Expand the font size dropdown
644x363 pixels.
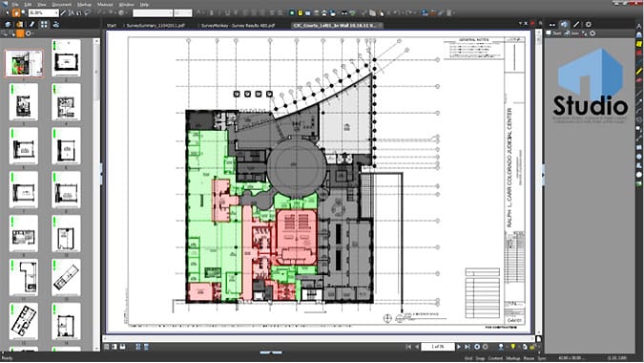183,13
